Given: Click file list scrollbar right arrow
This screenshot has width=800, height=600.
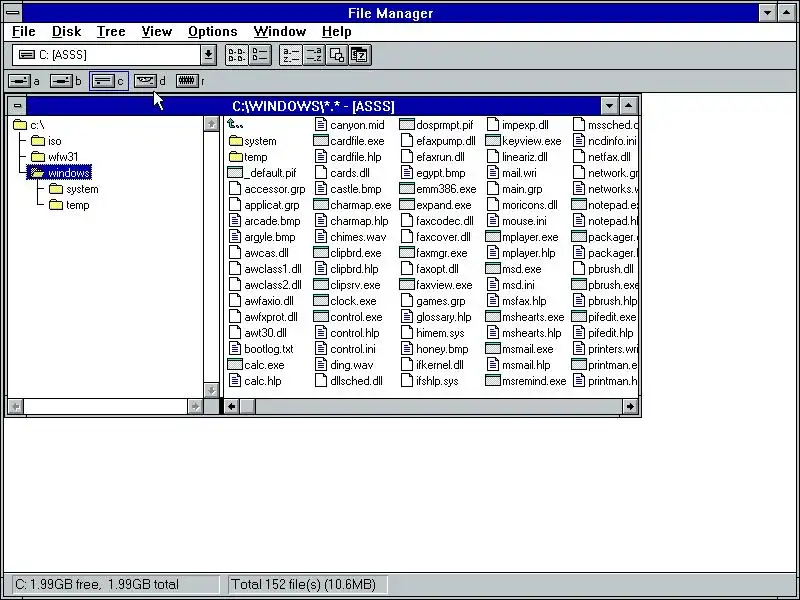Looking at the screenshot, I should pyautogui.click(x=630, y=407).
